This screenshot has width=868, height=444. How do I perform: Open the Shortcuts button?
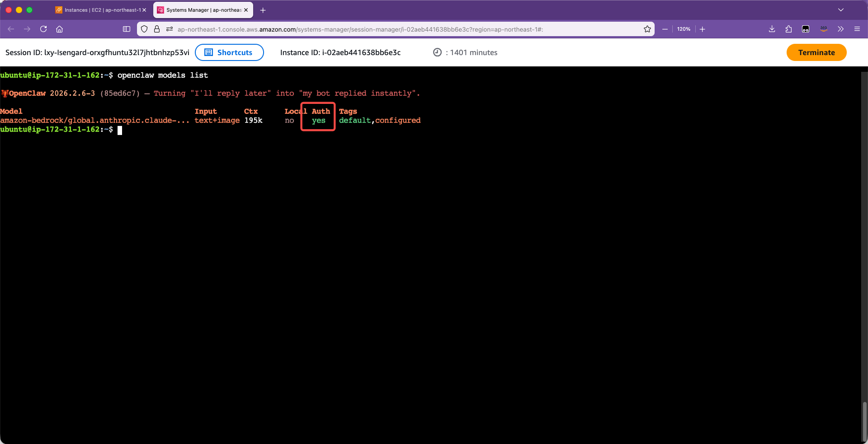(229, 52)
